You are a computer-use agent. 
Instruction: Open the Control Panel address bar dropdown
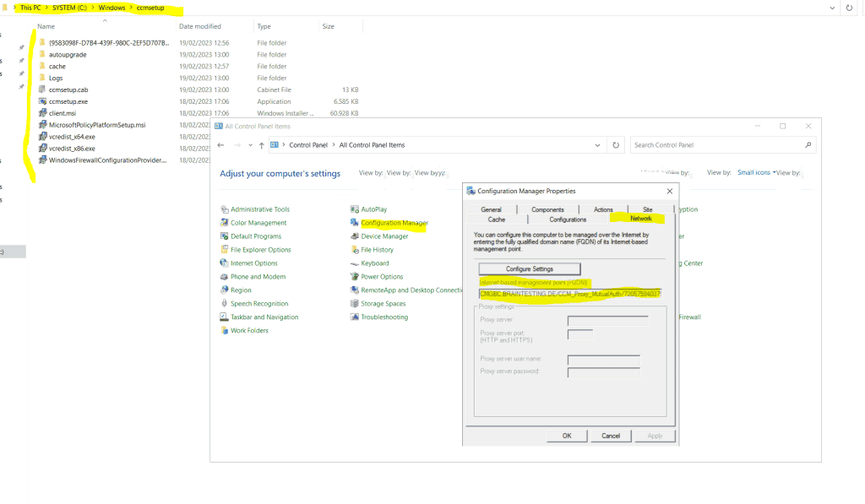pos(596,144)
